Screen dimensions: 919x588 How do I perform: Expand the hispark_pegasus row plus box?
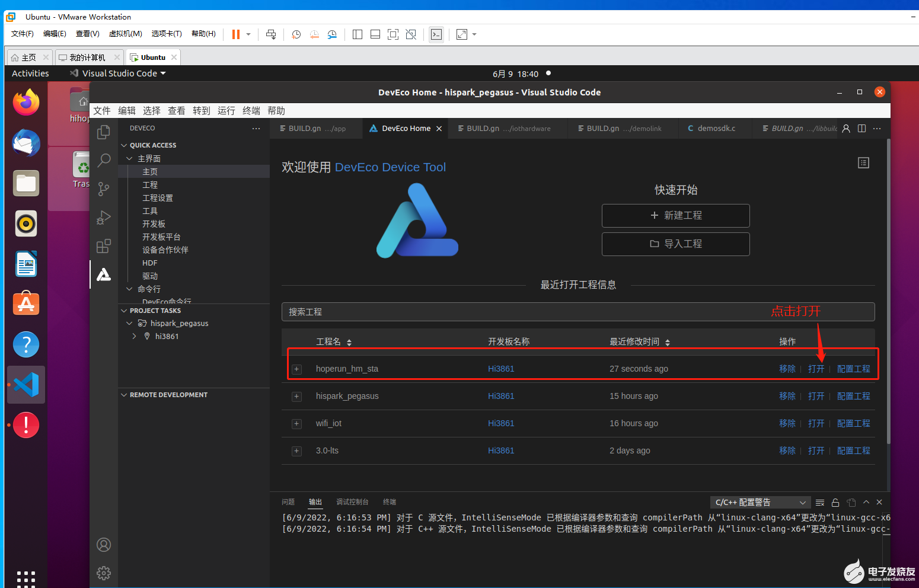296,397
